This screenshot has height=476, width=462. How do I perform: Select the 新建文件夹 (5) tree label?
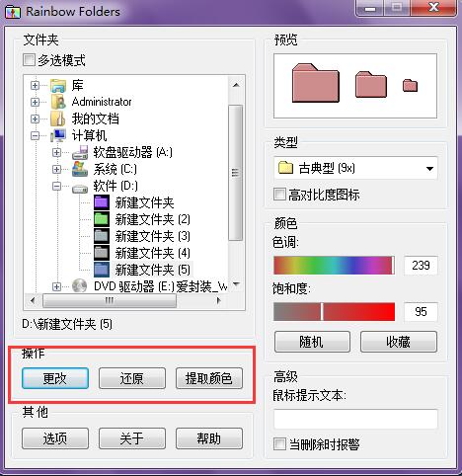[152, 270]
